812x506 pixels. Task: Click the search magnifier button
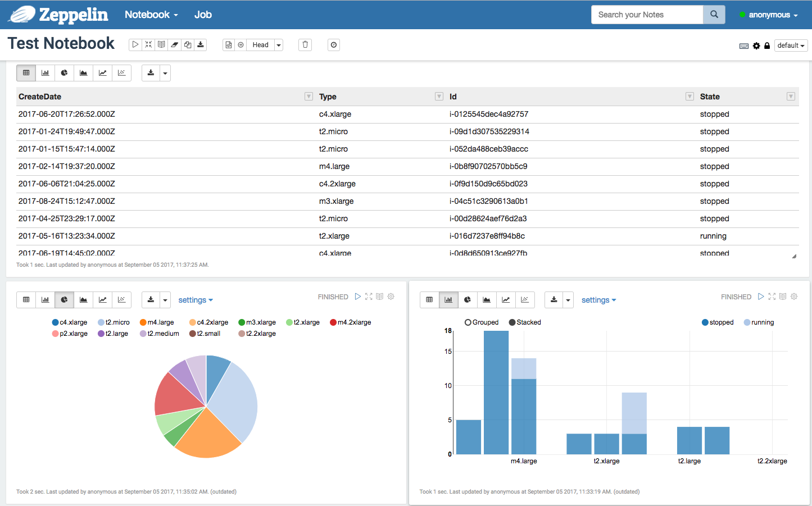[x=714, y=15]
